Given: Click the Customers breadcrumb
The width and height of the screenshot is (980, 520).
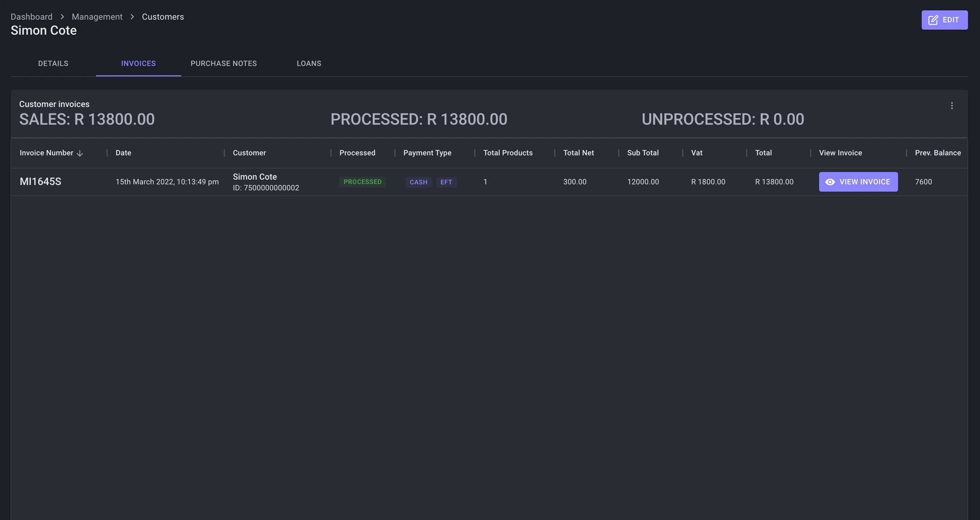Looking at the screenshot, I should (163, 17).
